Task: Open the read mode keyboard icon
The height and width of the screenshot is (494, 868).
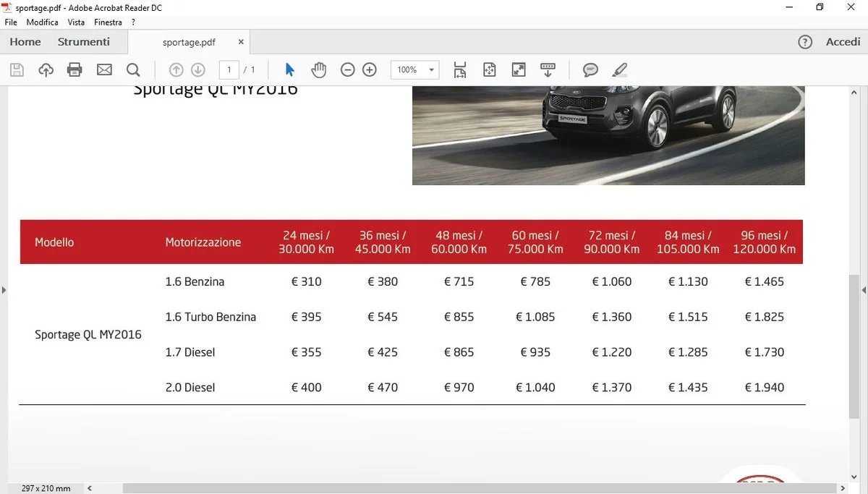Action: click(548, 70)
